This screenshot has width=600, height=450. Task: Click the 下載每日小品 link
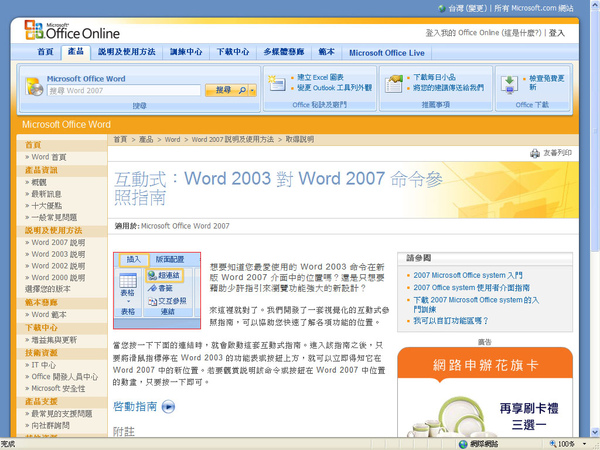(434, 77)
